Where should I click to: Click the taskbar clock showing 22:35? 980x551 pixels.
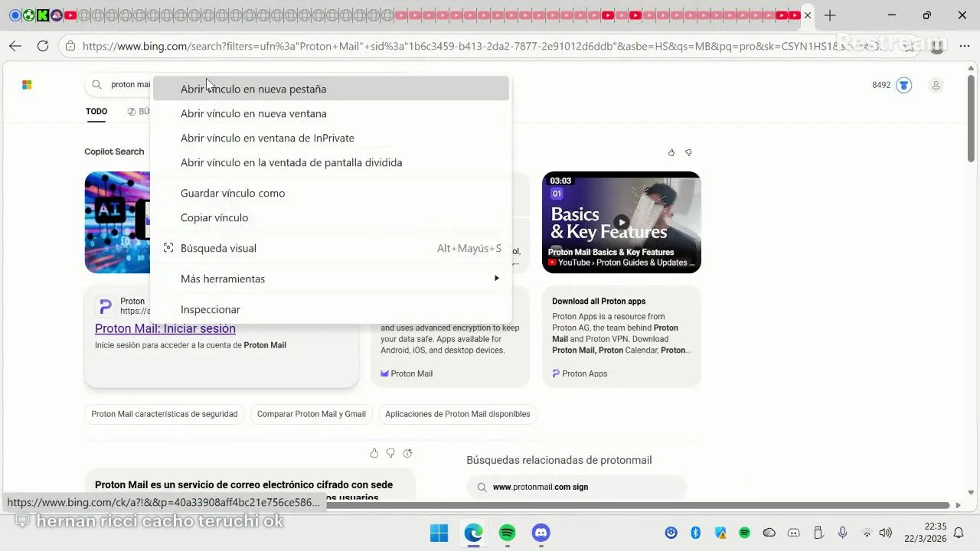(x=925, y=533)
